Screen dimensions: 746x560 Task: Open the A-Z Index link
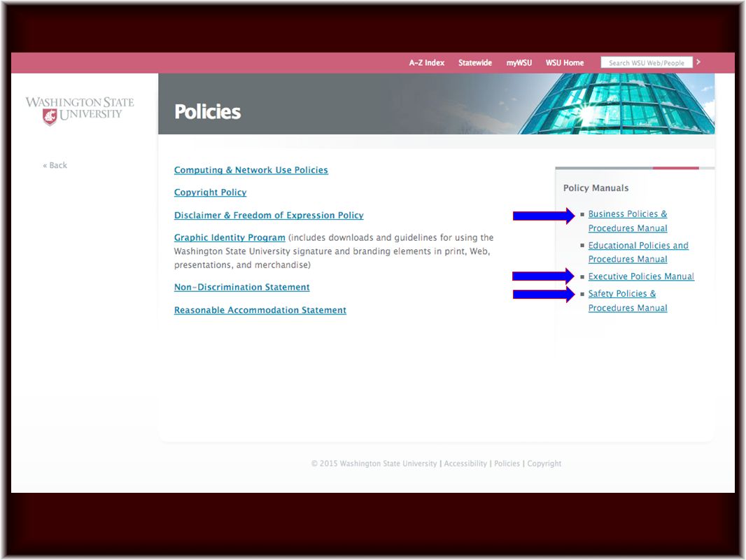(x=427, y=63)
